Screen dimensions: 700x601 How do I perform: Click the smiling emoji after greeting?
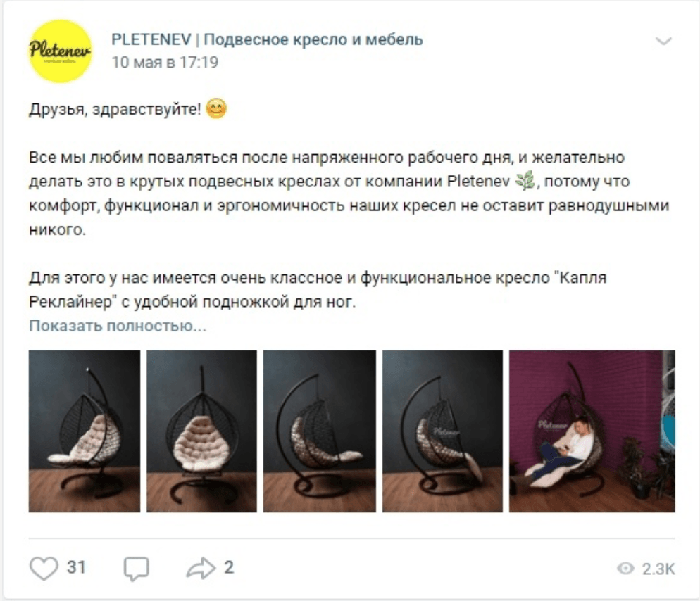pyautogui.click(x=216, y=109)
